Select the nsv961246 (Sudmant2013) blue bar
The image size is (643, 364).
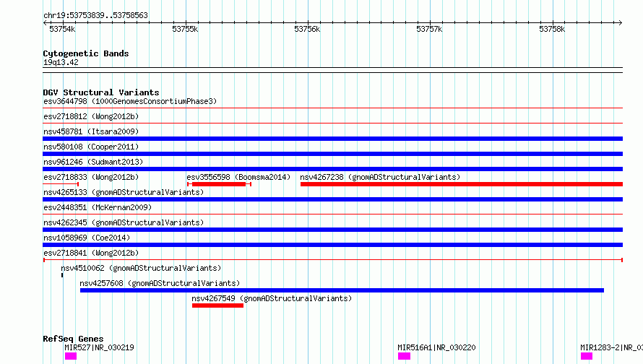(x=332, y=169)
